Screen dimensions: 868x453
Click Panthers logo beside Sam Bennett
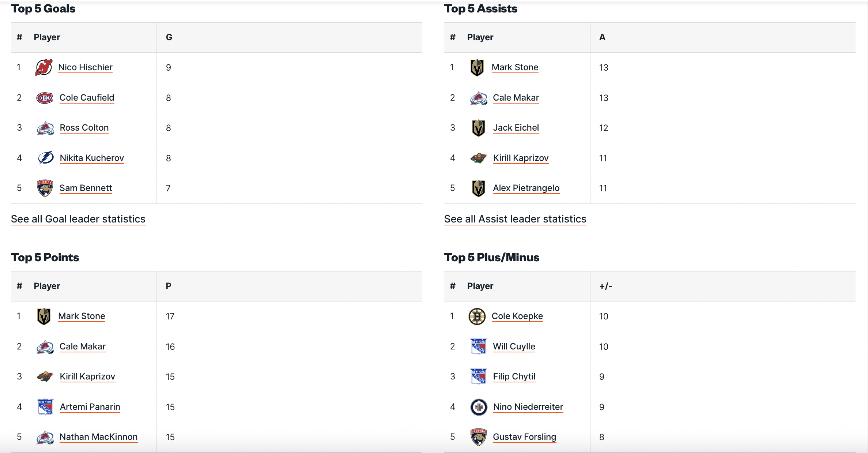point(45,188)
